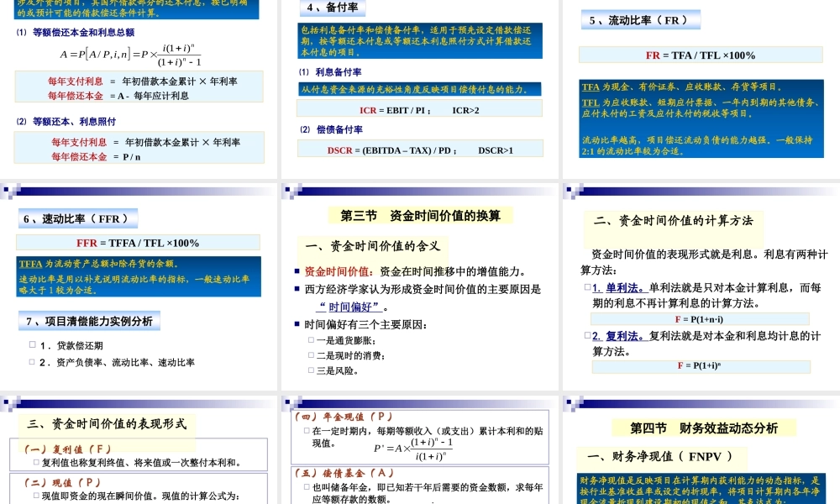Click the line '复利值也称复利终值、将来值…'
The width and height of the screenshot is (840, 504).
coord(141,463)
